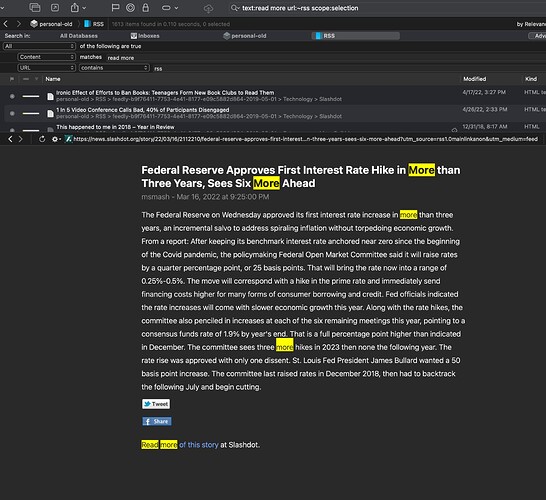Click the Slashdot favicon in URL bar

point(69,139)
